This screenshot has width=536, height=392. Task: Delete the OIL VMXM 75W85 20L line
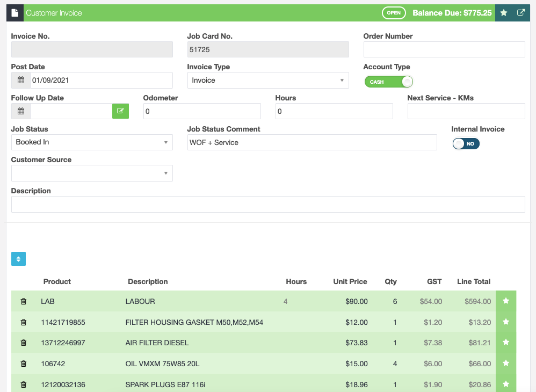pyautogui.click(x=23, y=364)
